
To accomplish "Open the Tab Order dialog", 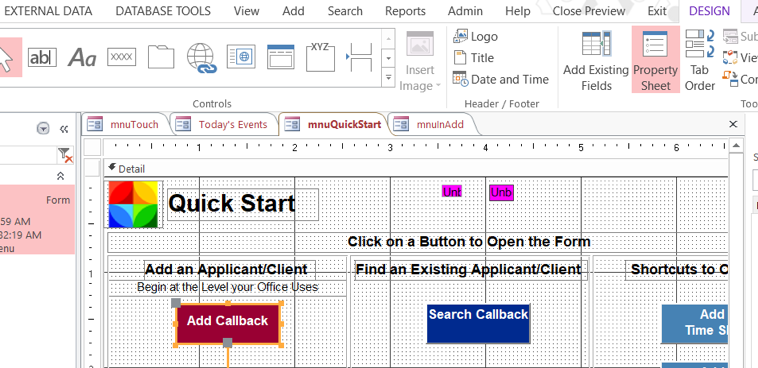I will point(700,60).
